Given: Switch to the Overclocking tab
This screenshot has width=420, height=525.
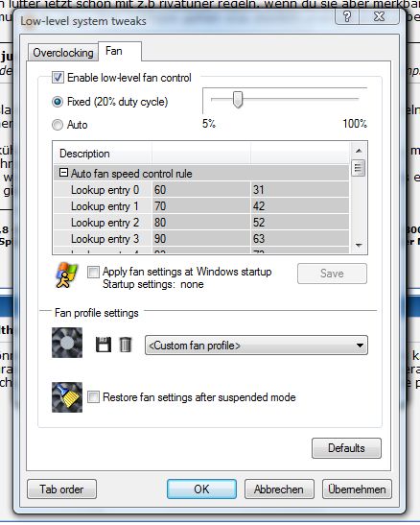Looking at the screenshot, I should pos(63,53).
